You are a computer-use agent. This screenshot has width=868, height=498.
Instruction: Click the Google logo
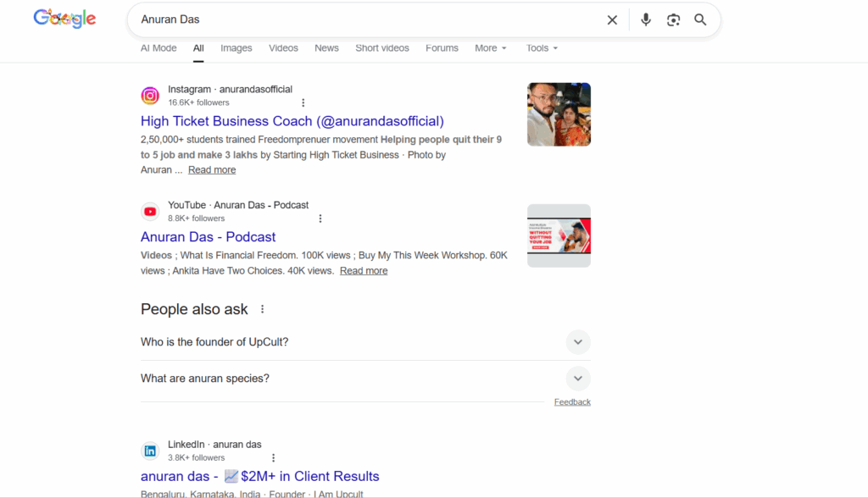coord(64,19)
